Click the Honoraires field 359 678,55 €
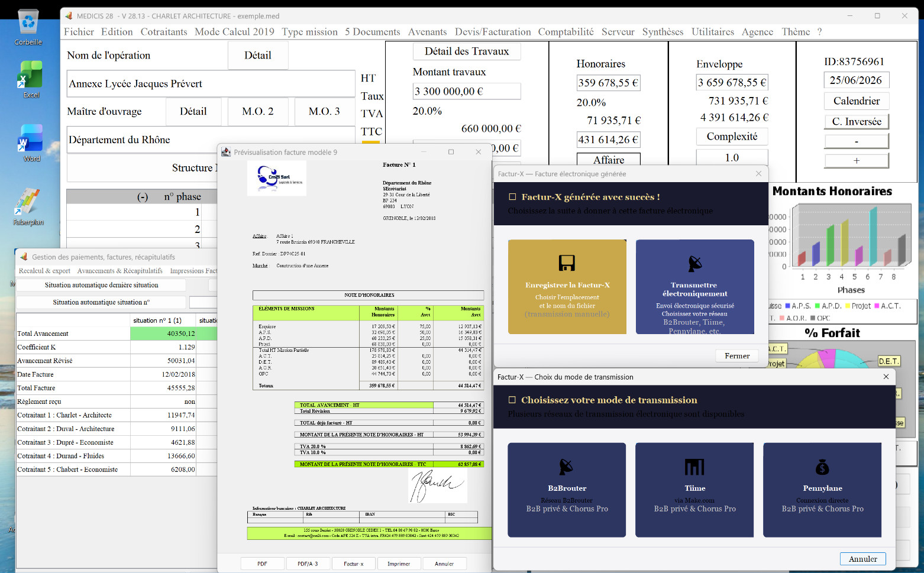The height and width of the screenshot is (573, 924). click(608, 83)
